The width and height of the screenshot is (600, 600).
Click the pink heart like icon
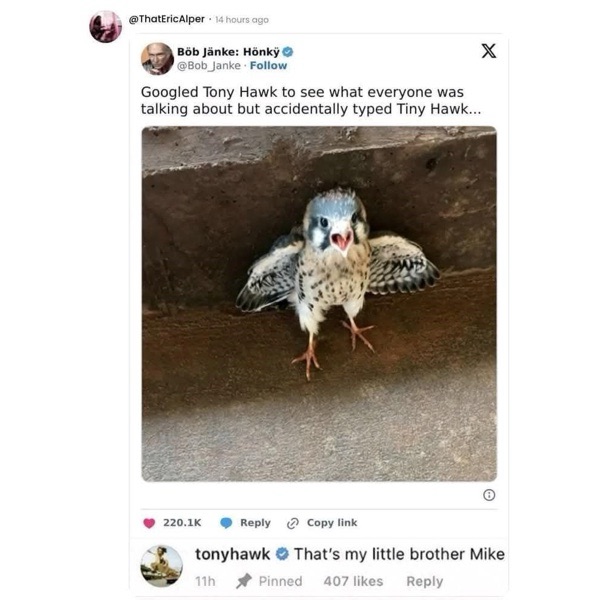coord(149,523)
